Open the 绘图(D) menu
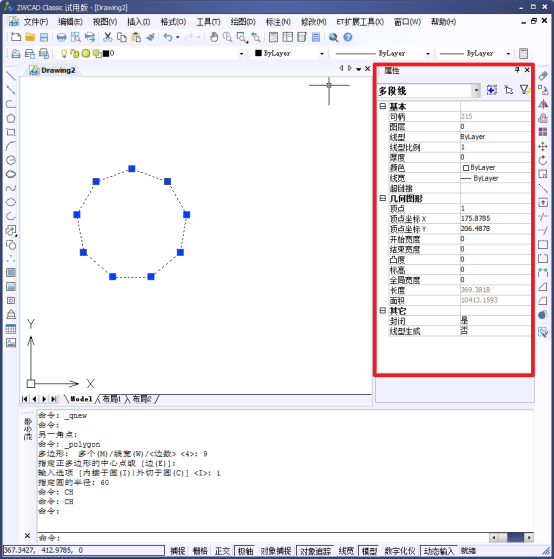Screen dimensions: 554x559 [243, 22]
